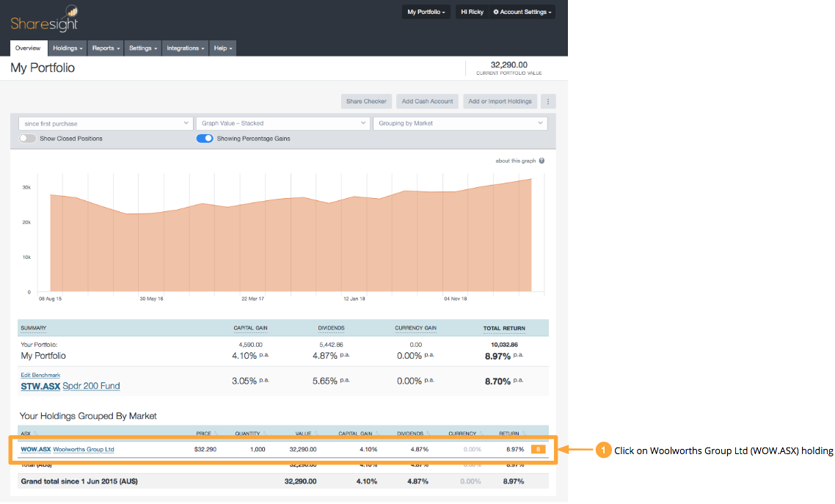This screenshot has height=504, width=835.
Task: Click the help icon beside 'about this graph'
Action: pos(542,161)
